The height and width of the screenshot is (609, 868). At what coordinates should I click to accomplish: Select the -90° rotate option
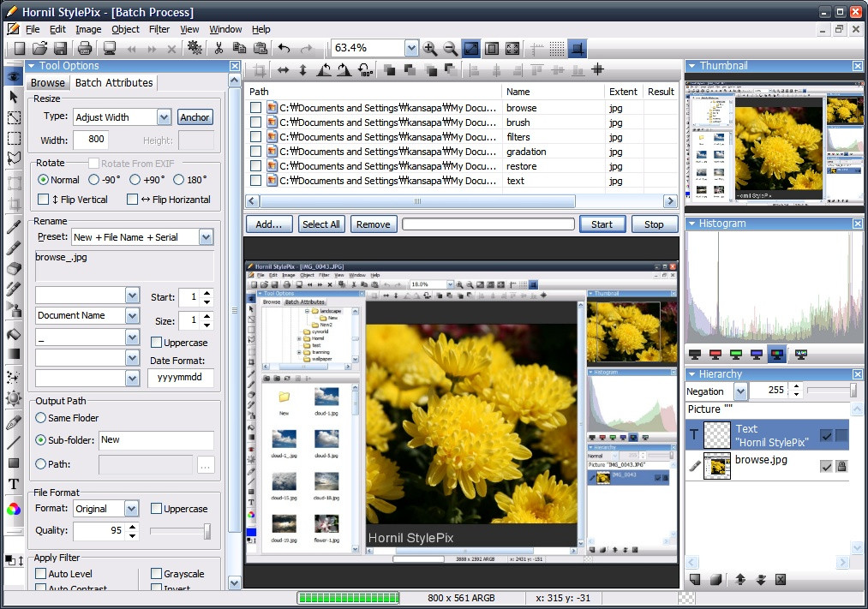coord(94,180)
